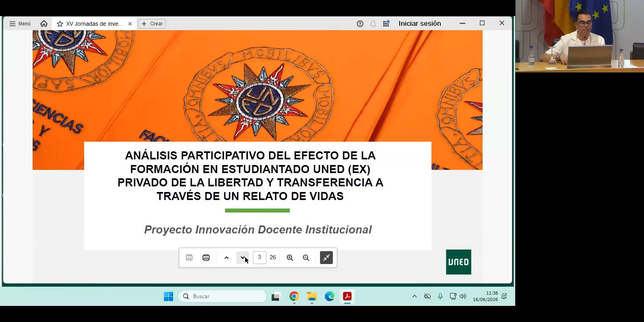The width and height of the screenshot is (644, 322).
Task: Print the document
Action: click(206, 258)
